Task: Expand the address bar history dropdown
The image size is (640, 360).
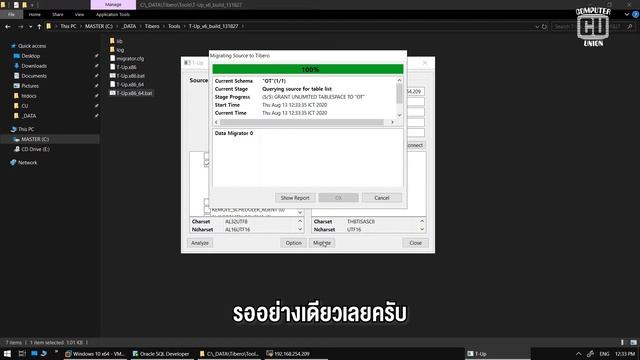Action: (537, 27)
